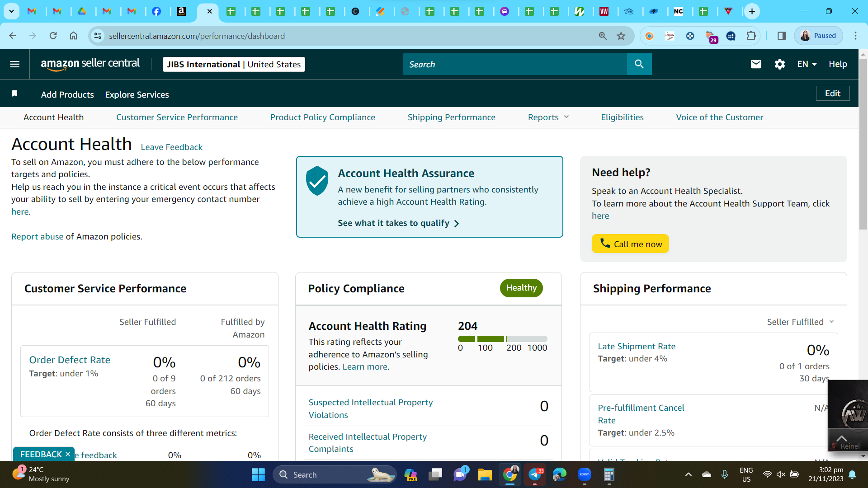Open Suspected Intellectual Property Violations

click(x=371, y=408)
